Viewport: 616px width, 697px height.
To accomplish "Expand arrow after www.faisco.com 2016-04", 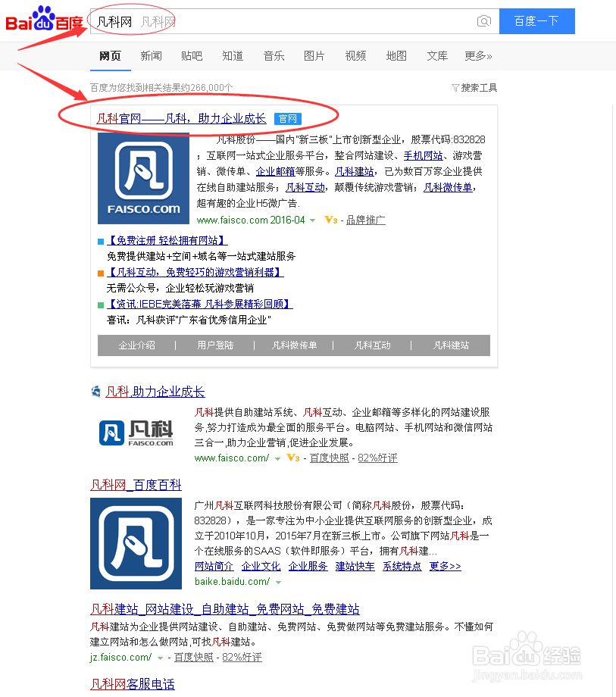I will pos(313,220).
